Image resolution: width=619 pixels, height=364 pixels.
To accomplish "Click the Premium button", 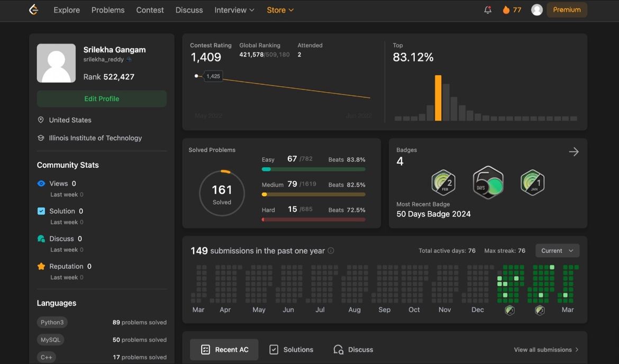I will 567,10.
